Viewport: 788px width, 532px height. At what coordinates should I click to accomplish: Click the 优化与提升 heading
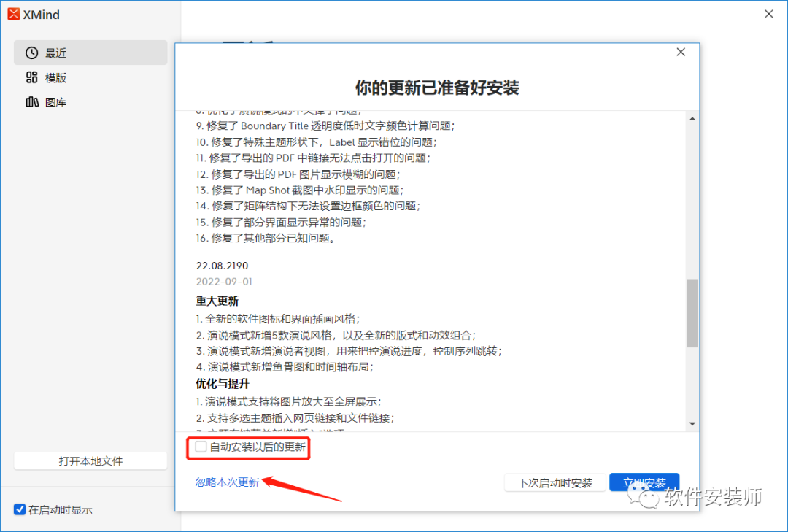(x=223, y=384)
